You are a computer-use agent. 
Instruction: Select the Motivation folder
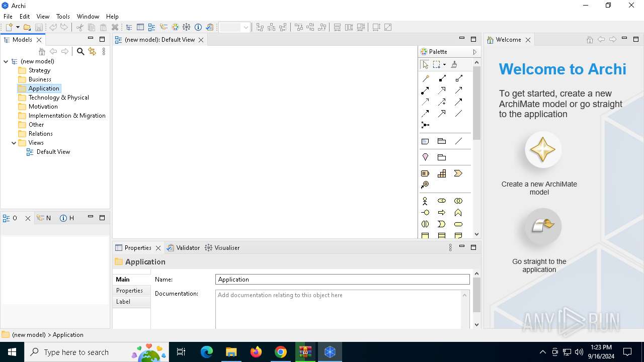(x=43, y=107)
